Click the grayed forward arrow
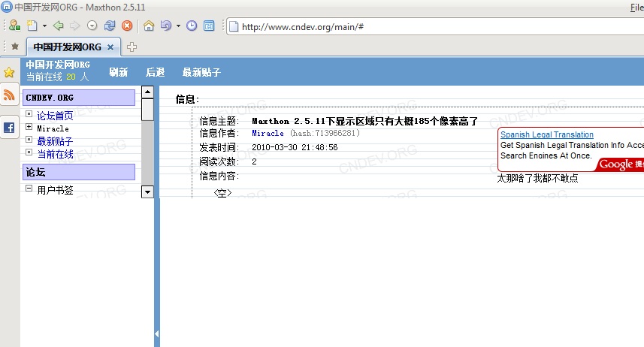 click(x=74, y=26)
